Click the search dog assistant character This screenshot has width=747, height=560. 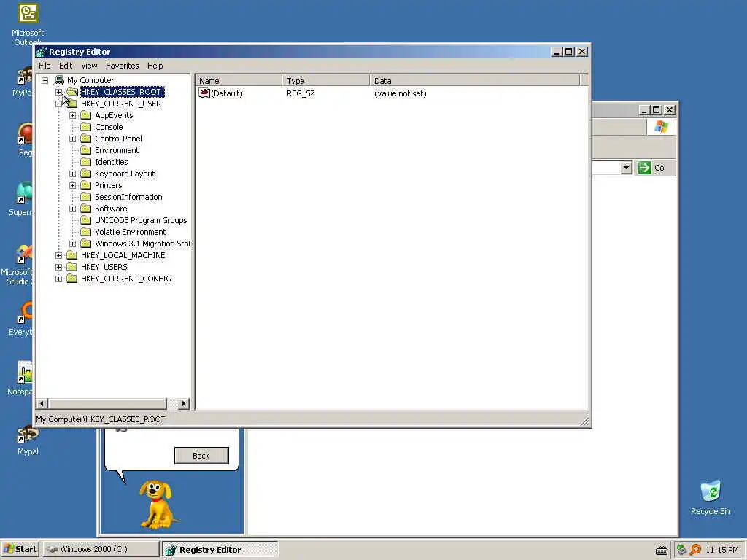point(158,504)
